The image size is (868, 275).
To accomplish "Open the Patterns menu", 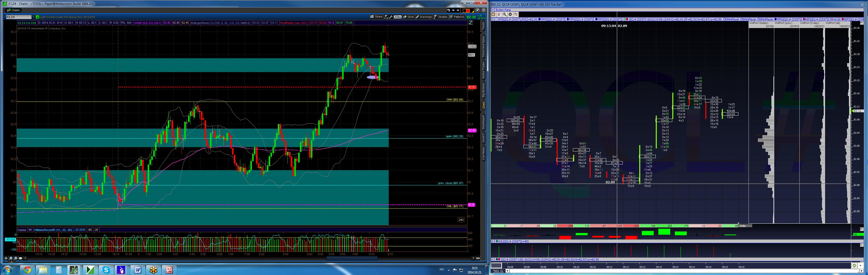I will (456, 17).
